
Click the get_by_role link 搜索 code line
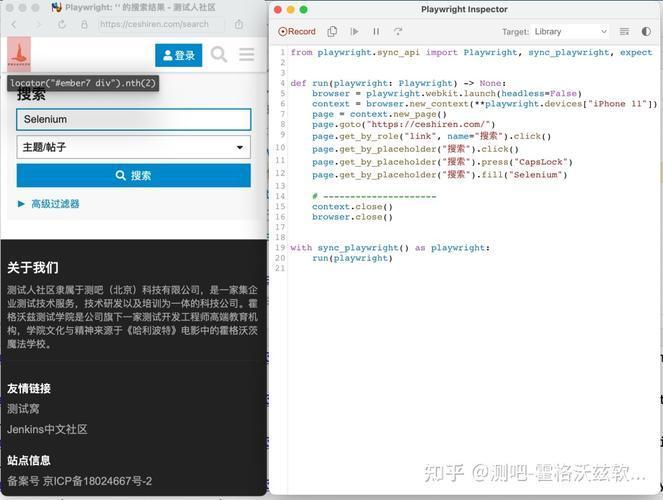click(x=431, y=136)
